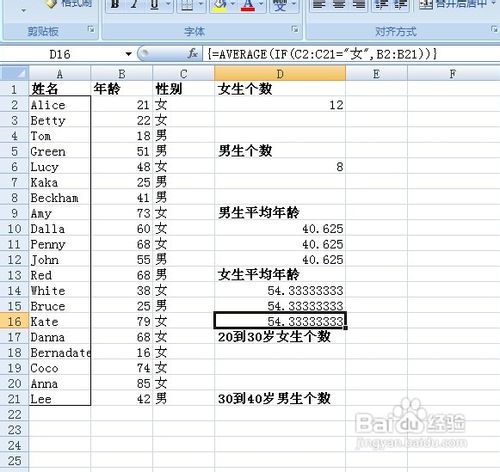Apply yellow fill color
The width and height of the screenshot is (500, 472).
pos(220,5)
